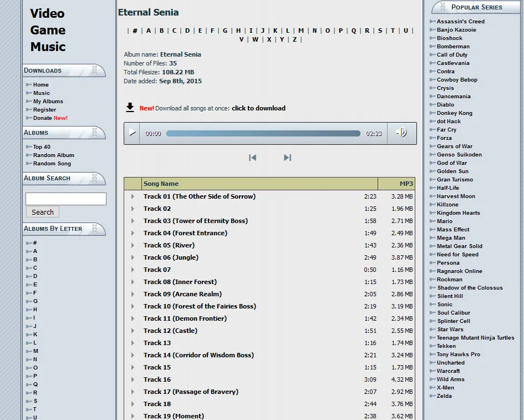Click 'click to download' all songs link
The height and width of the screenshot is (420, 524).
(x=258, y=108)
